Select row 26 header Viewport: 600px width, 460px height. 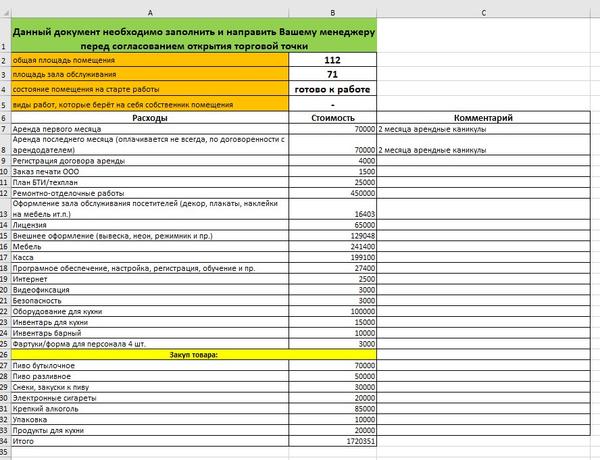(5, 355)
